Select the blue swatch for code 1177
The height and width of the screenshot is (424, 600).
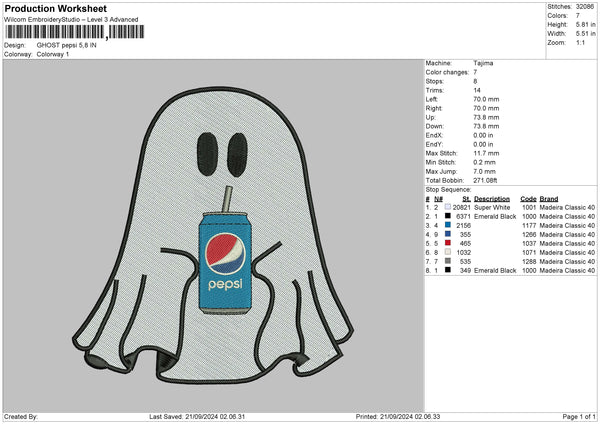pyautogui.click(x=448, y=224)
